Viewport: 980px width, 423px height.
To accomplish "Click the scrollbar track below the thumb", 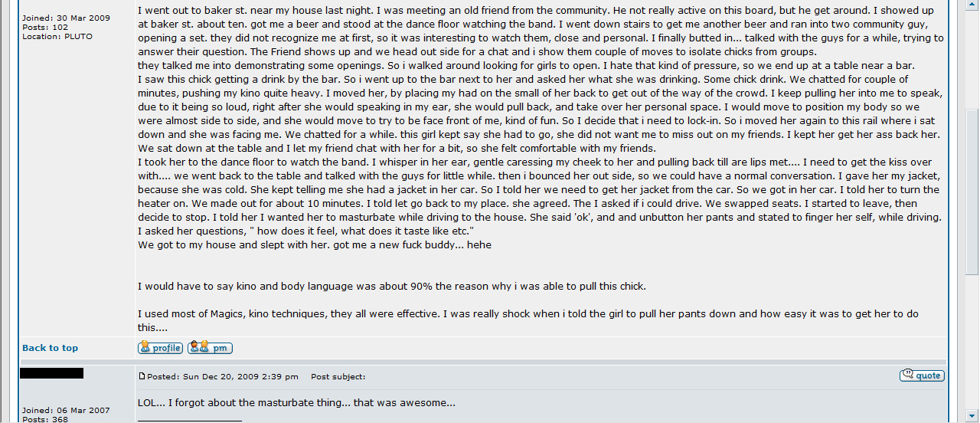I will [x=972, y=341].
